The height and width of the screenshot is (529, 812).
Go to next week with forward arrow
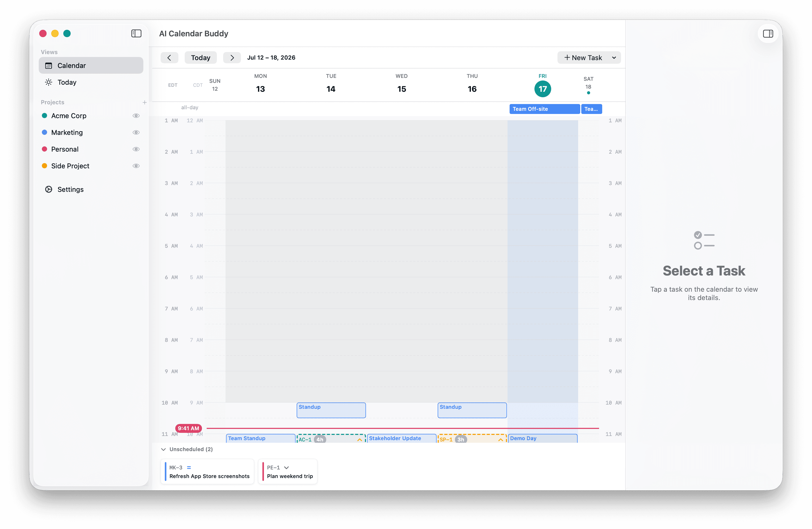(x=232, y=57)
